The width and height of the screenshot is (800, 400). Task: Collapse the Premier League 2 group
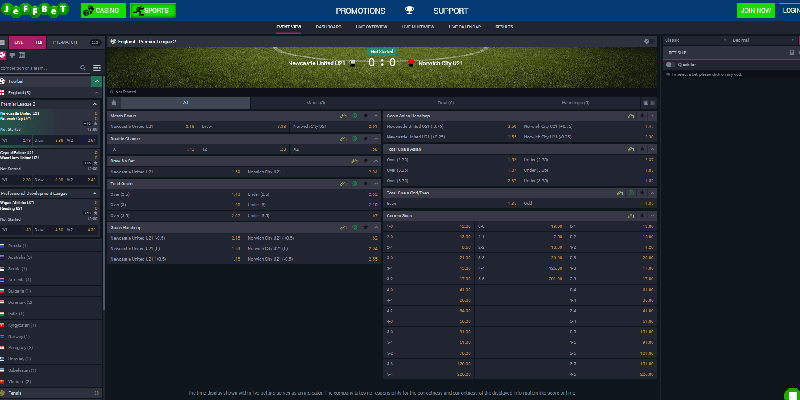95,104
